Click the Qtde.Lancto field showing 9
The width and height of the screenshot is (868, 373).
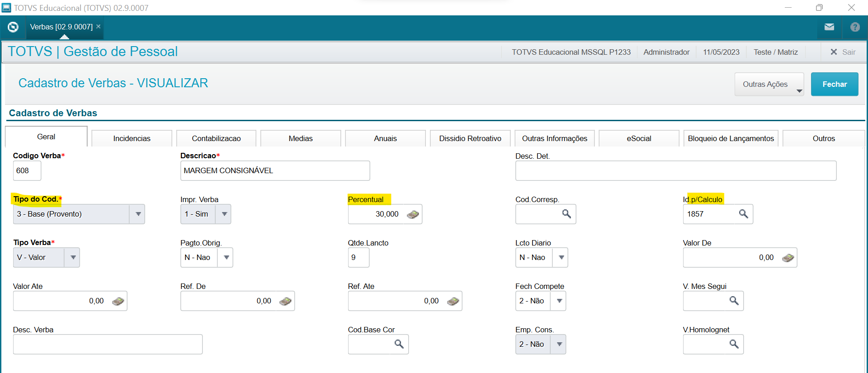pyautogui.click(x=359, y=258)
